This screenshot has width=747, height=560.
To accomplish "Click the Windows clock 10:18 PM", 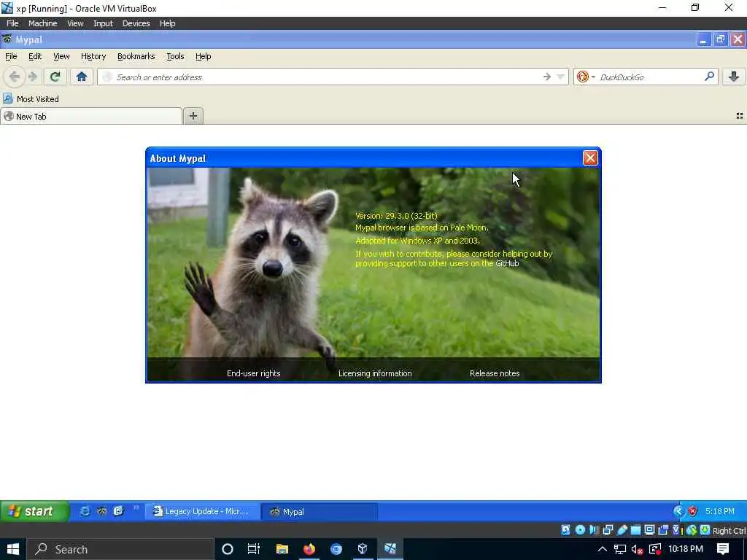I will (686, 549).
